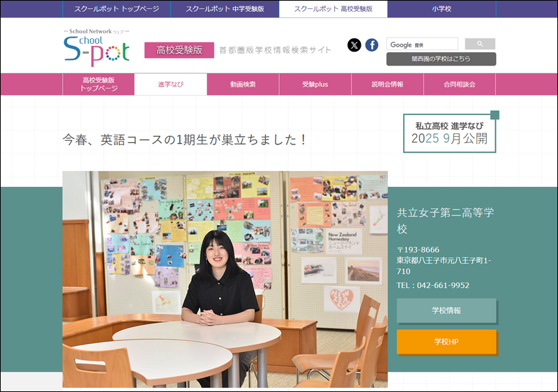Click the 学校情報 button
This screenshot has width=558, height=392.
click(446, 311)
